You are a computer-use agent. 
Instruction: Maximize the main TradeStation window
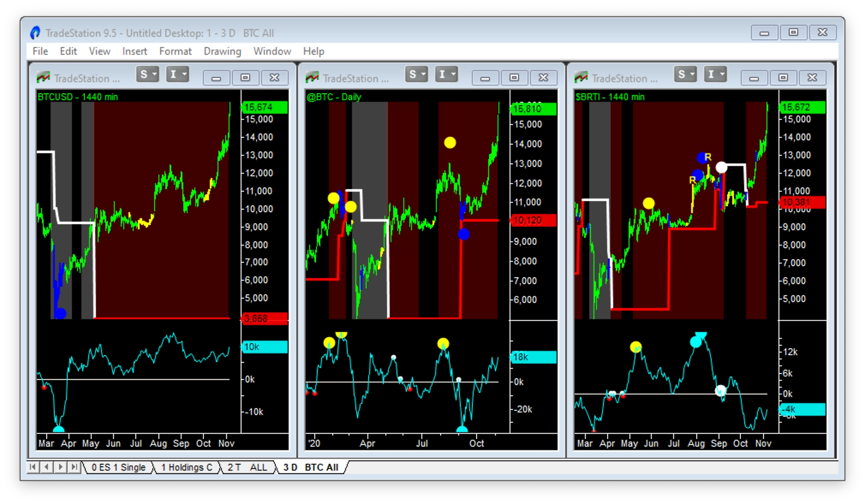pos(793,33)
